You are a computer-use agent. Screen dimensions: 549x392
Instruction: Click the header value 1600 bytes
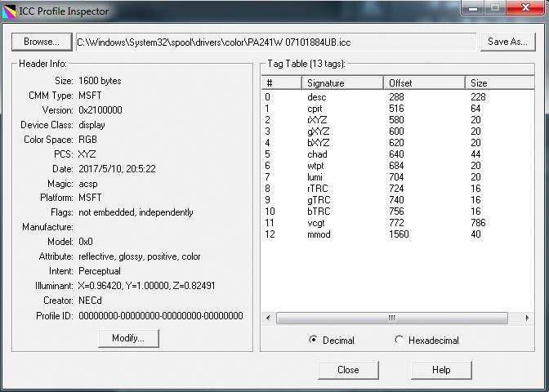click(100, 81)
